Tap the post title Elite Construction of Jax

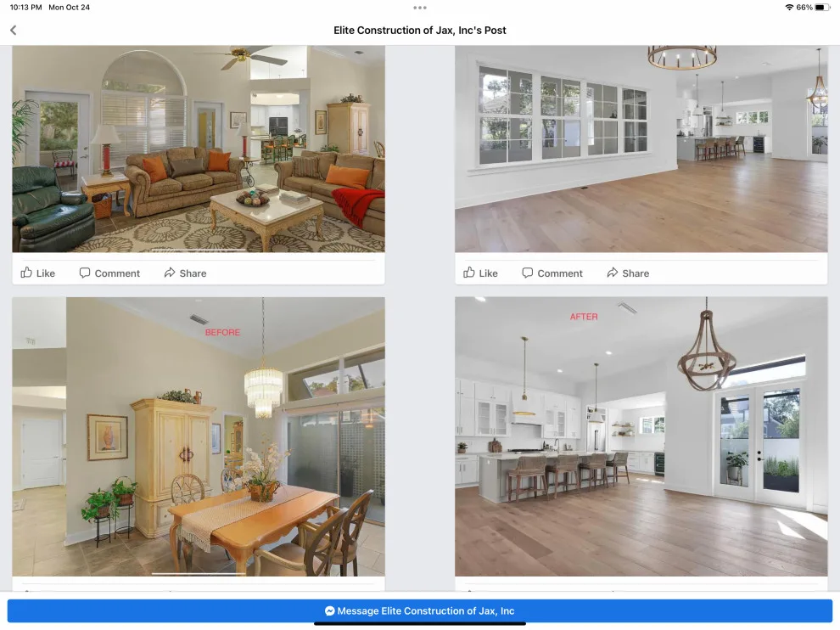point(419,31)
